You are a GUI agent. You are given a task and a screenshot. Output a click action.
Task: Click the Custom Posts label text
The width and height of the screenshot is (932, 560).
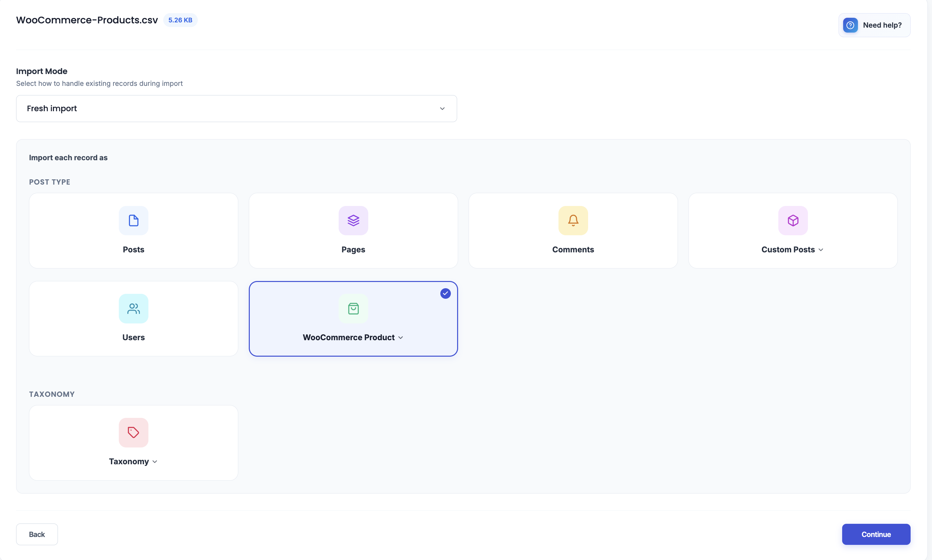(x=788, y=250)
